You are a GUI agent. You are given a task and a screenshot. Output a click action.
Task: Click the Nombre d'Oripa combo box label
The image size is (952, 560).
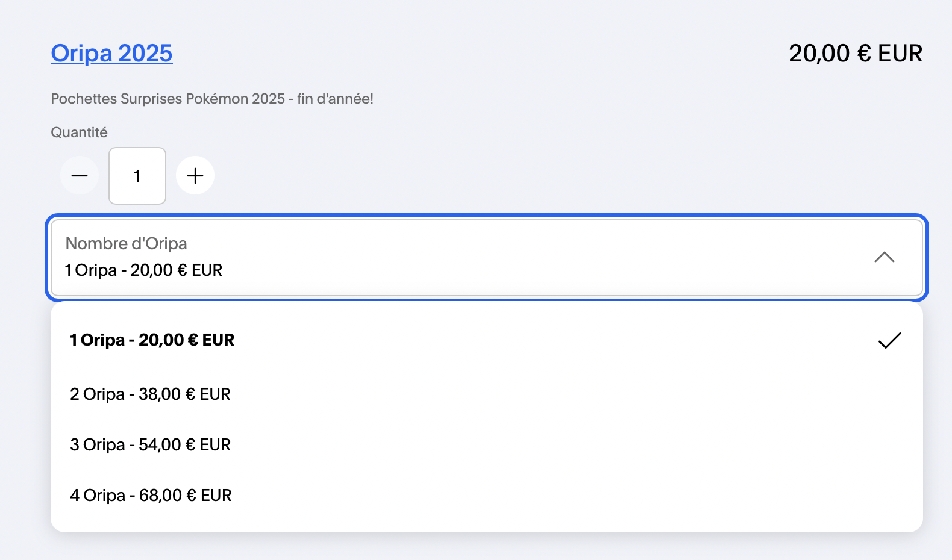(126, 243)
